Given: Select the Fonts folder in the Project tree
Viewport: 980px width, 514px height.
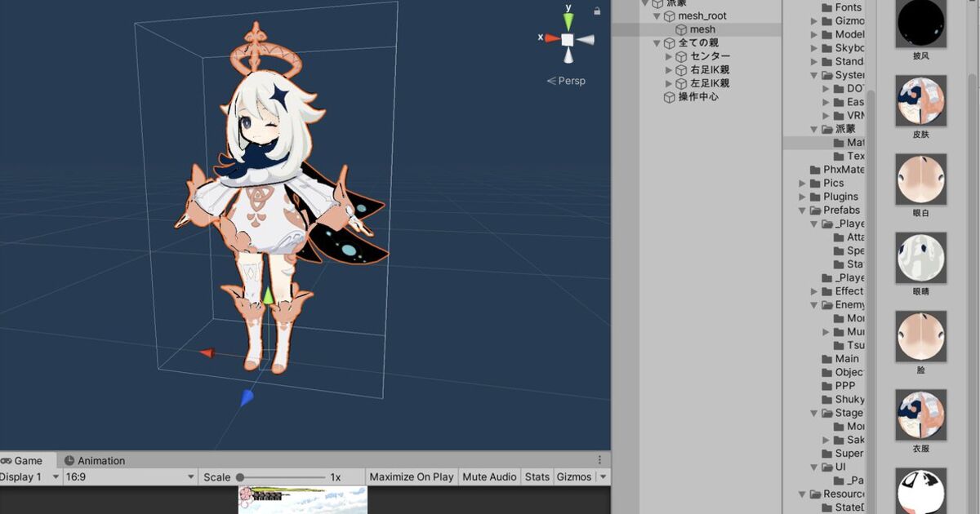Looking at the screenshot, I should tap(849, 7).
